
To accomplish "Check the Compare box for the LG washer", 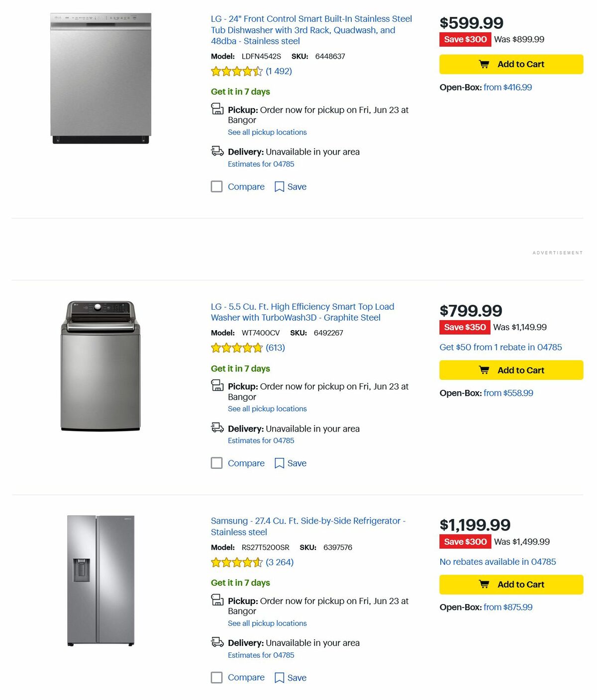I will click(216, 463).
